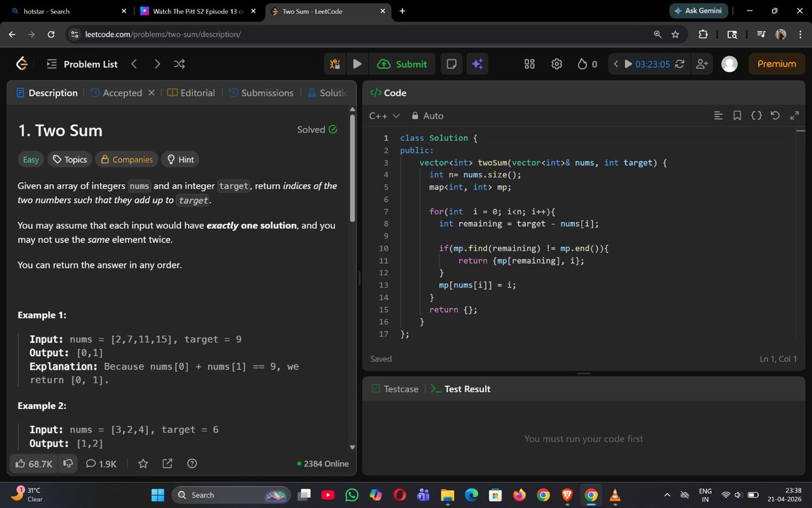Image resolution: width=812 pixels, height=508 pixels.
Task: Reset code using the undo arrow icon
Action: click(775, 115)
